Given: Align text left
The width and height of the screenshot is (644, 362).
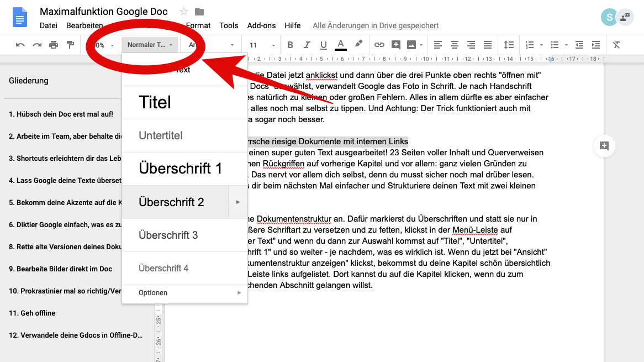Looking at the screenshot, I should (x=438, y=45).
